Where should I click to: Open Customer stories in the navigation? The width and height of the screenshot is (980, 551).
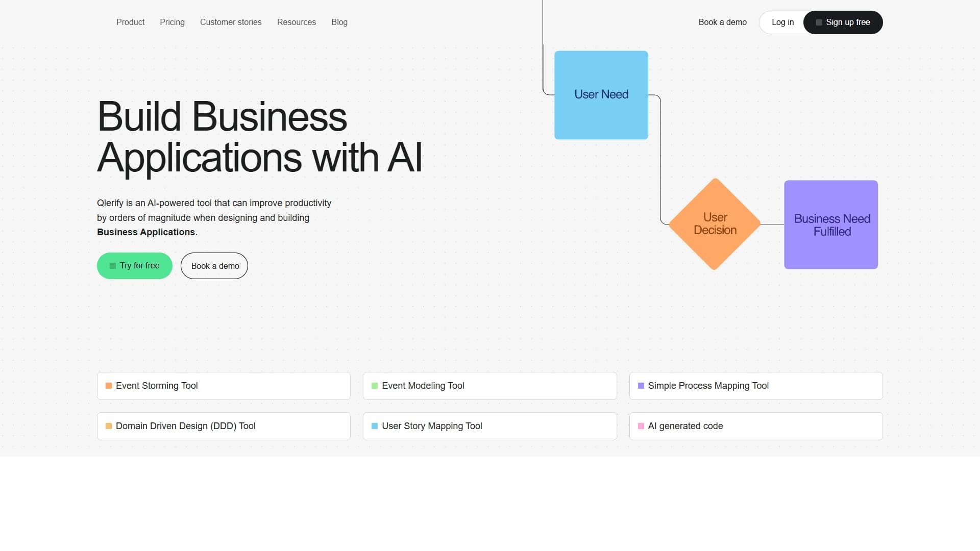(231, 22)
